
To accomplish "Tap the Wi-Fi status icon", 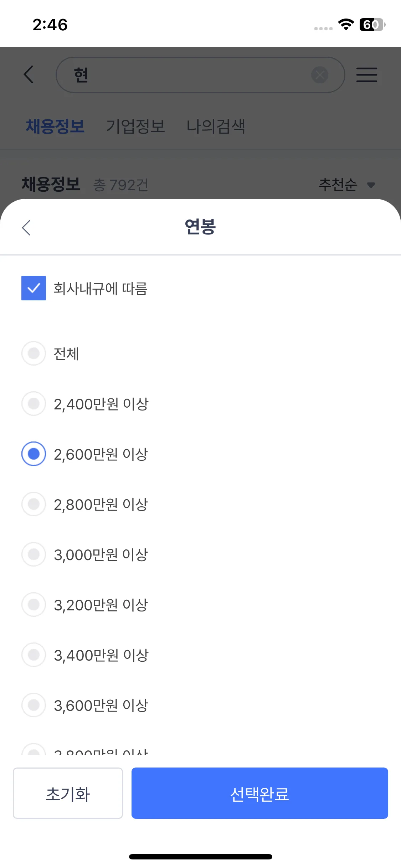I will (x=345, y=24).
